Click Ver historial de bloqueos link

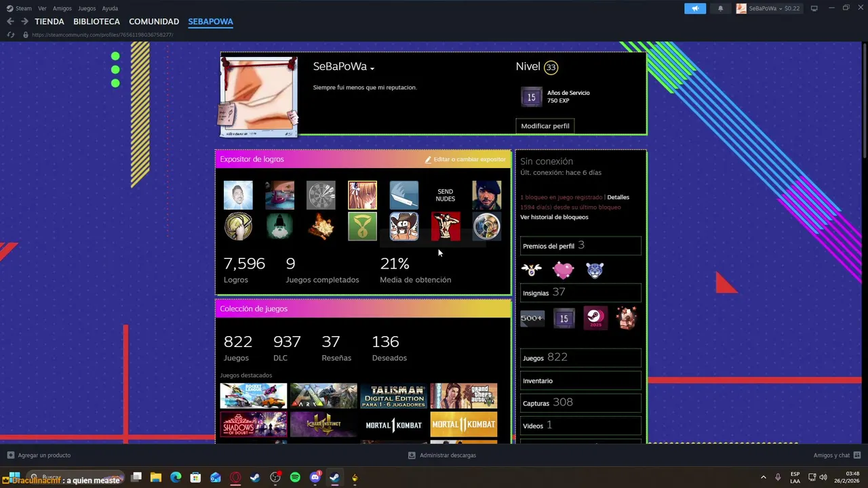[x=554, y=217]
